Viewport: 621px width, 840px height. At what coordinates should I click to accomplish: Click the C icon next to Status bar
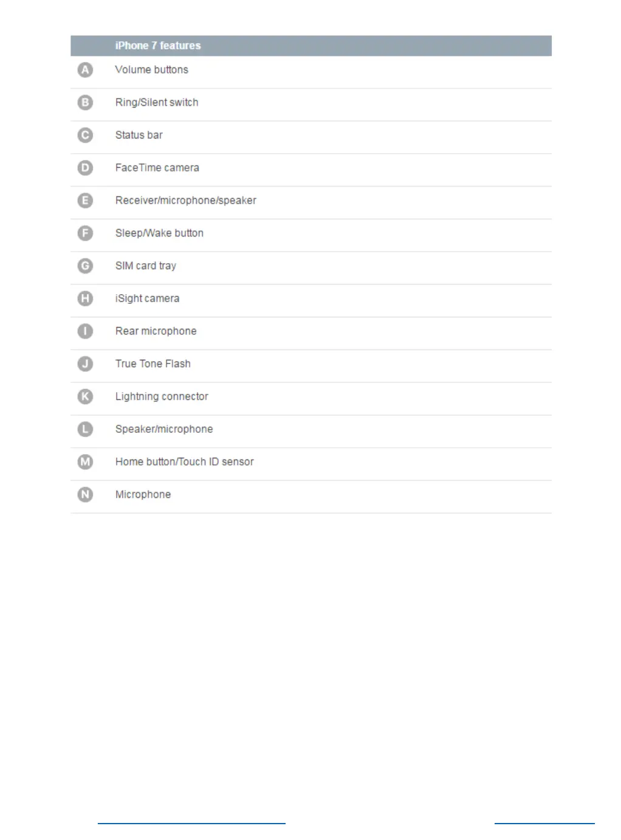pos(85,135)
